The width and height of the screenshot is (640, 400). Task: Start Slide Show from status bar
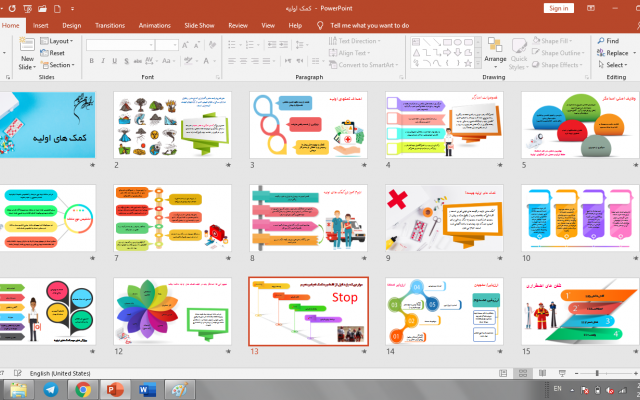point(562,373)
